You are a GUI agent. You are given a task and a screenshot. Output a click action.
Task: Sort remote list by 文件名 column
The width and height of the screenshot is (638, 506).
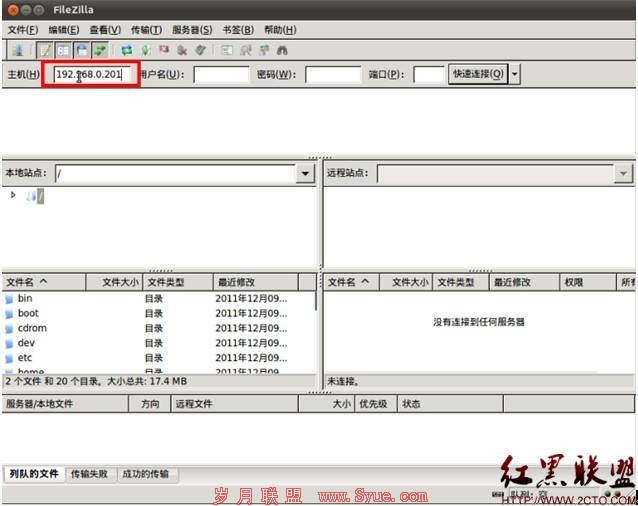(x=352, y=282)
